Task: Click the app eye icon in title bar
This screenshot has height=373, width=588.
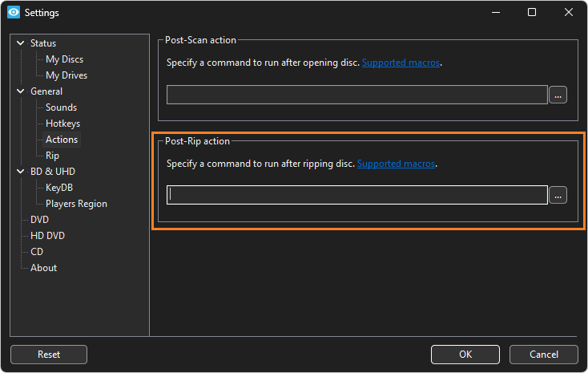Action: pos(14,12)
